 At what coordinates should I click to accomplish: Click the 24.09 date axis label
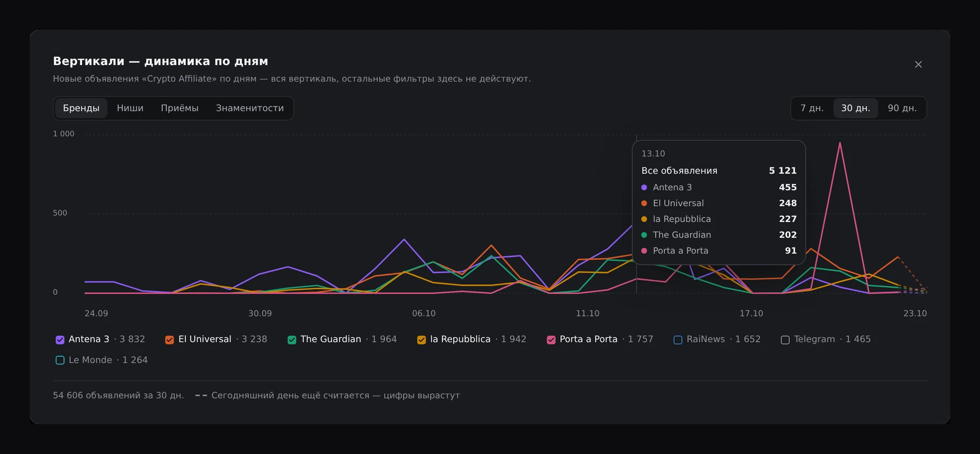[x=96, y=313]
